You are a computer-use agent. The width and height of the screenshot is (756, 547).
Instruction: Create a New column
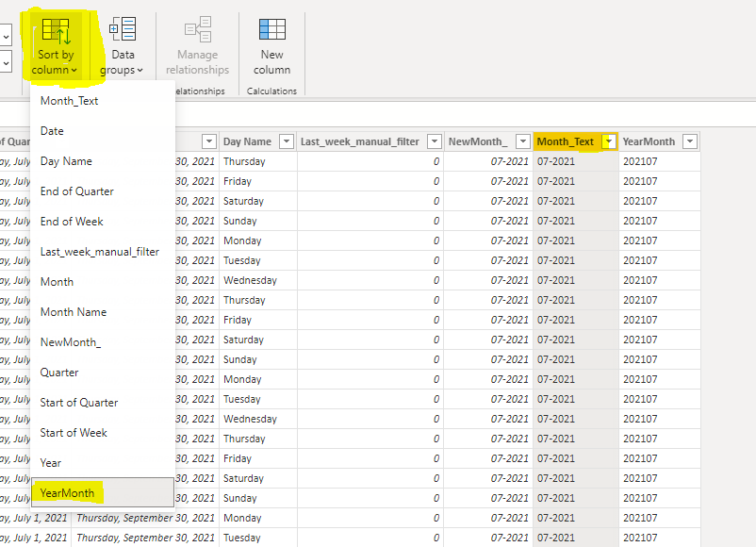point(271,47)
